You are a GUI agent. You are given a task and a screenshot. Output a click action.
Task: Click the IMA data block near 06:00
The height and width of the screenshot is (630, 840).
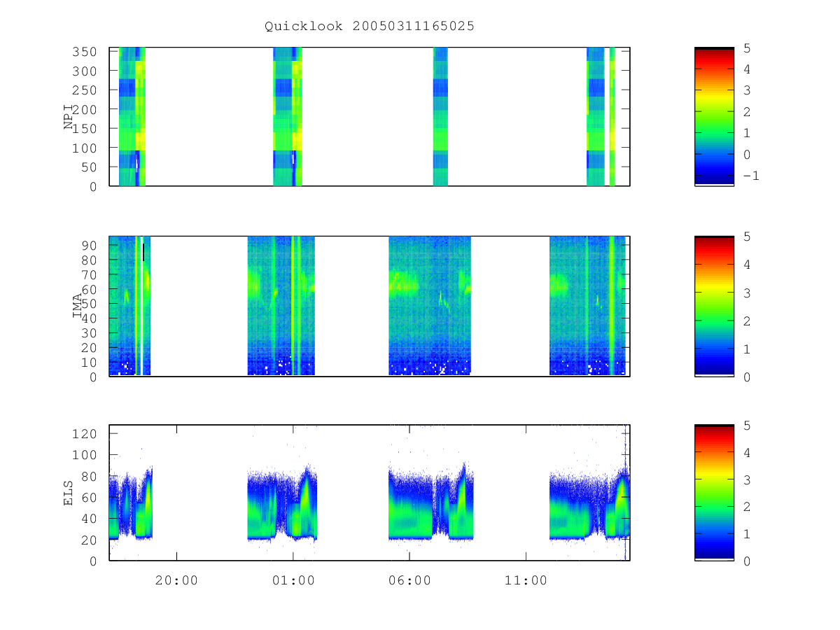pyautogui.click(x=430, y=306)
